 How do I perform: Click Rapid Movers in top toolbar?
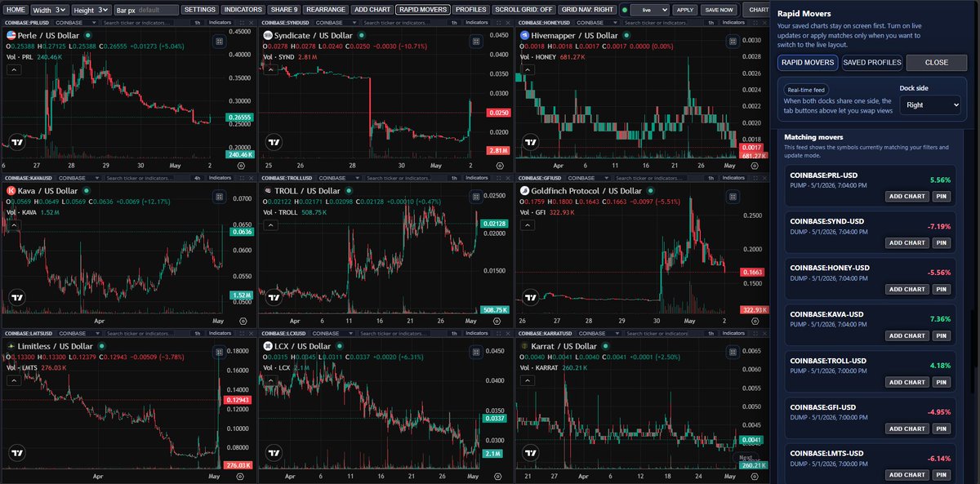click(x=422, y=10)
